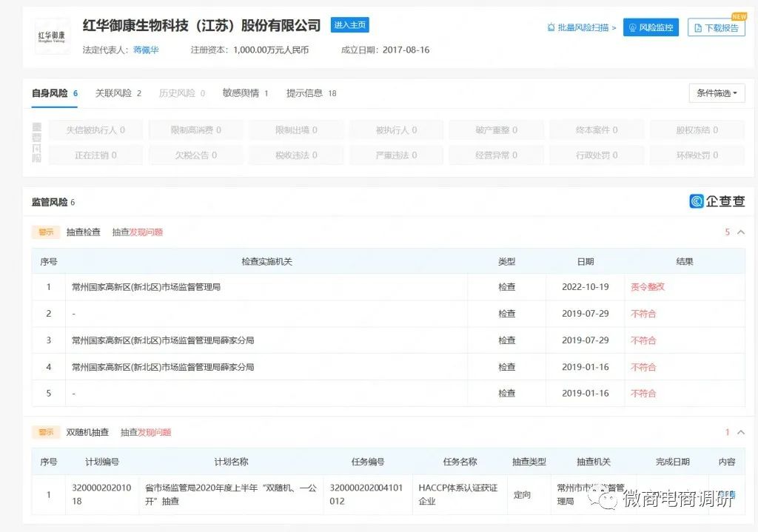Click the 完成日期 column header
758x532 pixels.
672,462
